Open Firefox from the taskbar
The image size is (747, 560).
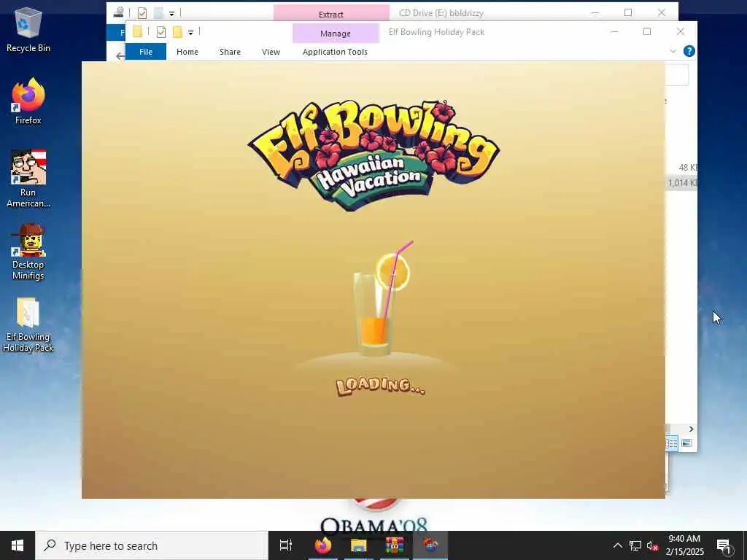click(x=322, y=545)
